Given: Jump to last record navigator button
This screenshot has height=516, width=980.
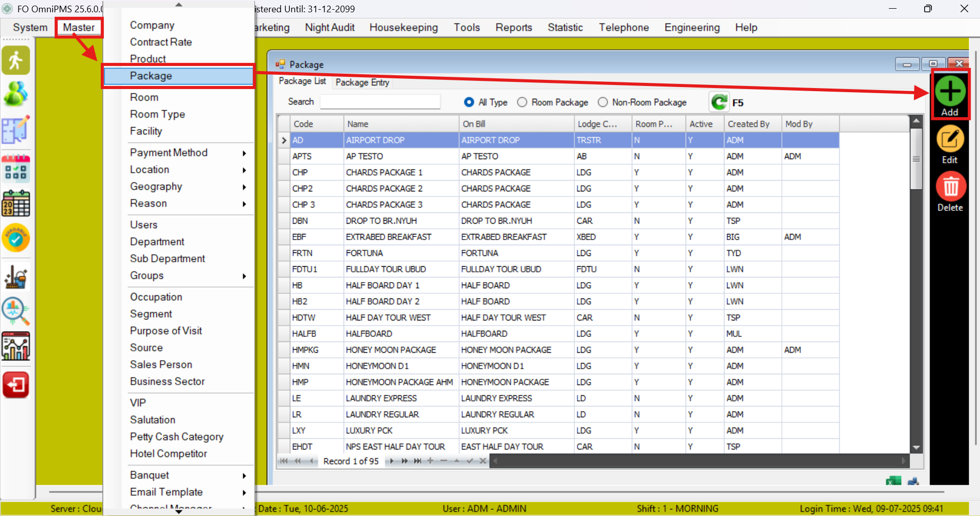Looking at the screenshot, I should (418, 461).
